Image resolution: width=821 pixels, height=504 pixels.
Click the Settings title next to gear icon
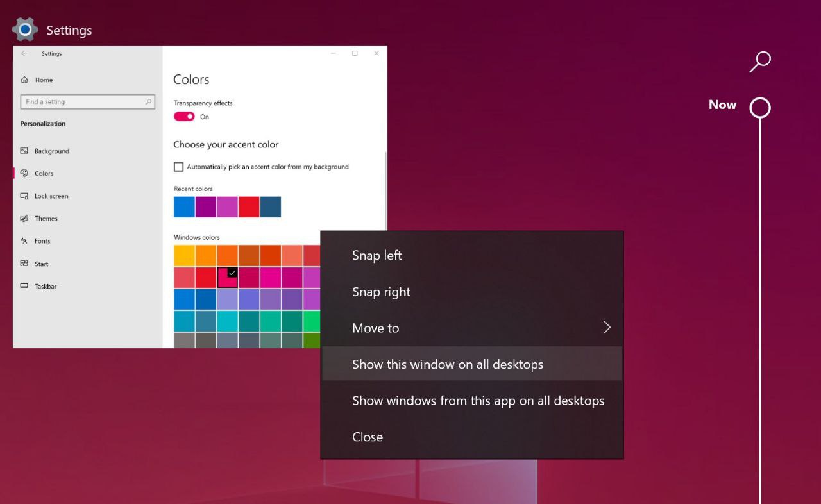click(x=69, y=30)
